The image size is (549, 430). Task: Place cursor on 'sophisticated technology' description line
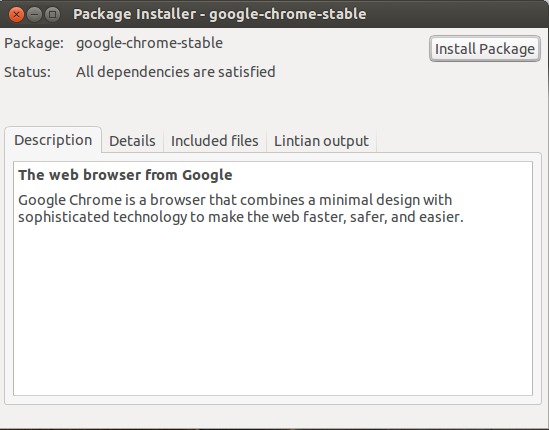(241, 217)
